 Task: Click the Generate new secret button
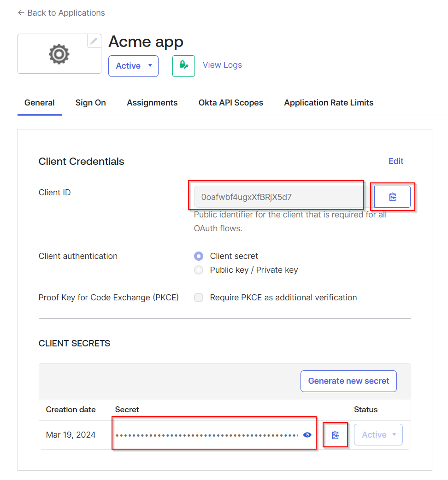(348, 381)
